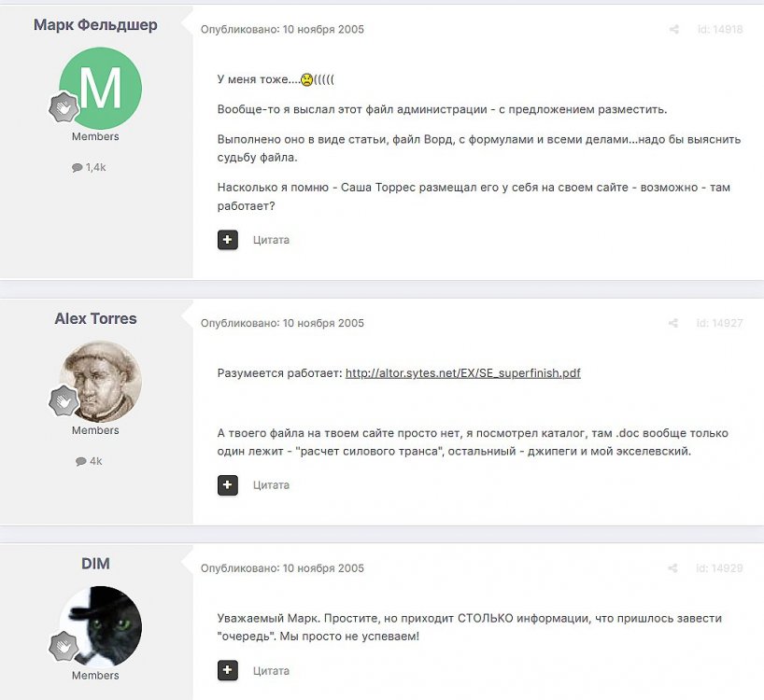Screen dimensions: 764x700
Task: Click share icon on Марк Фельдшер's post
Action: tap(673, 29)
